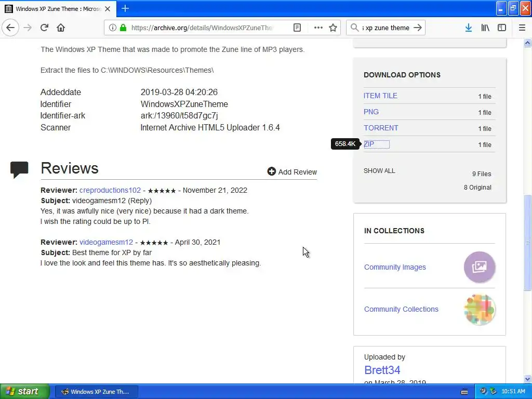The height and width of the screenshot is (399, 532).
Task: Download the ZIP file
Action: [x=369, y=144]
